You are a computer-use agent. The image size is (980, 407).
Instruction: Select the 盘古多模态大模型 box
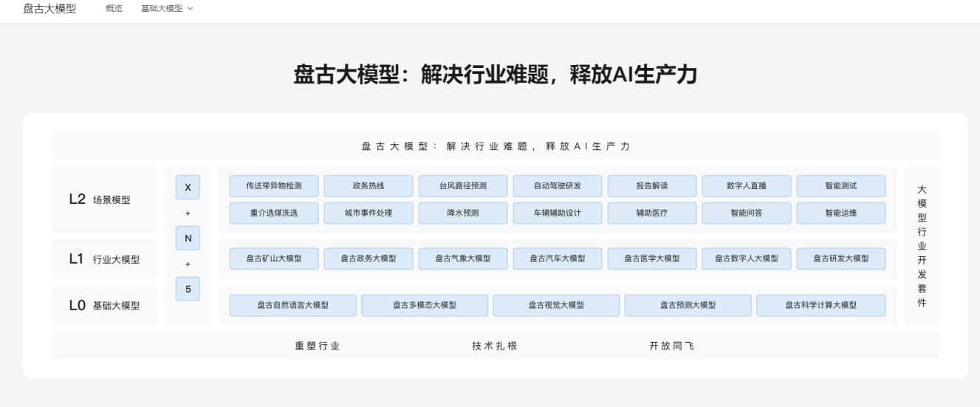coord(425,305)
